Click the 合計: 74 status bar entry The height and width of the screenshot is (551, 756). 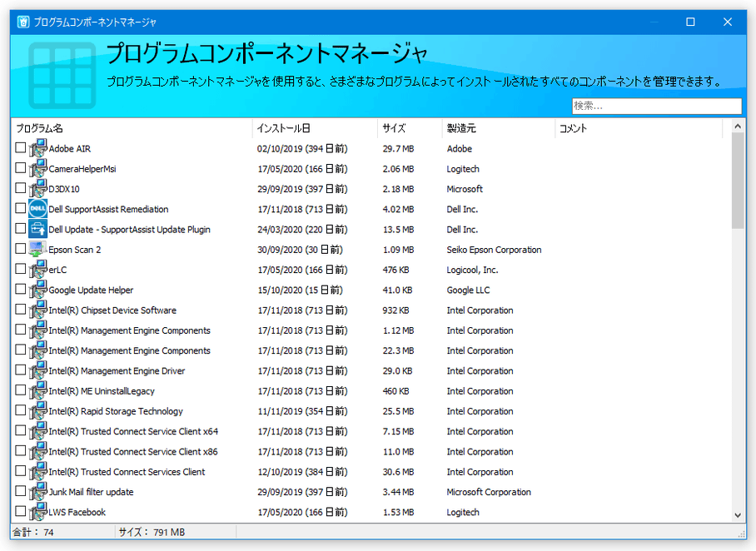click(x=33, y=532)
